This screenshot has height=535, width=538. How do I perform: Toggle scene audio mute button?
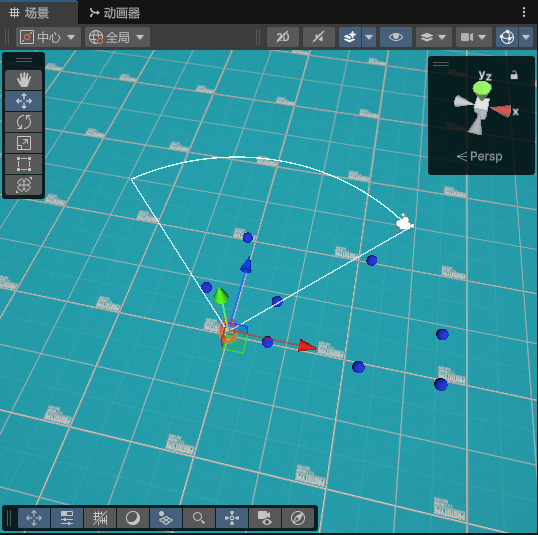(319, 37)
